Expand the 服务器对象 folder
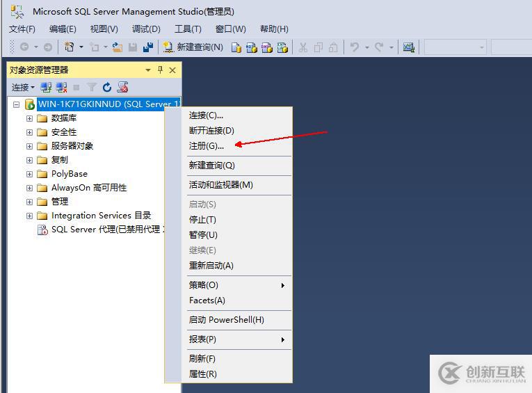This screenshot has width=532, height=393. coord(29,146)
